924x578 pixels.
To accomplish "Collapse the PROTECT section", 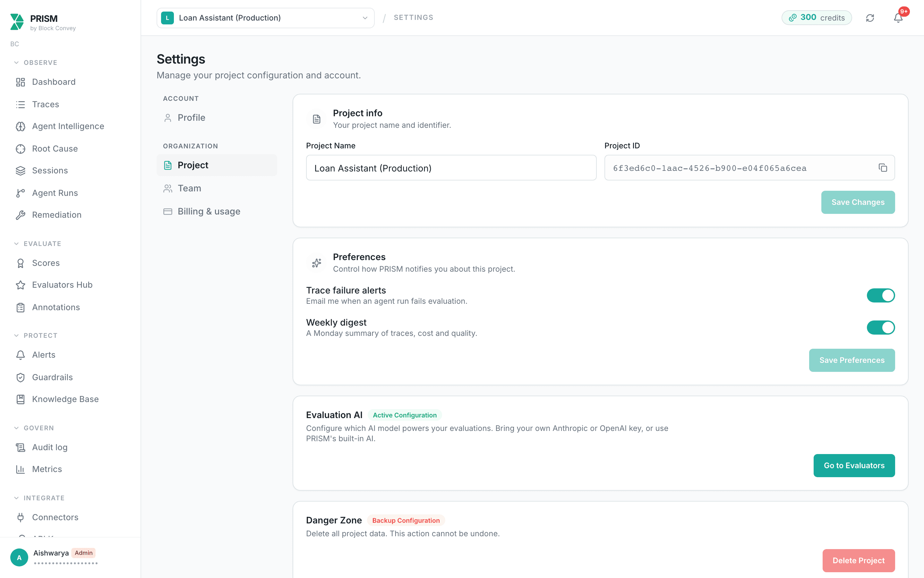I will pyautogui.click(x=35, y=336).
